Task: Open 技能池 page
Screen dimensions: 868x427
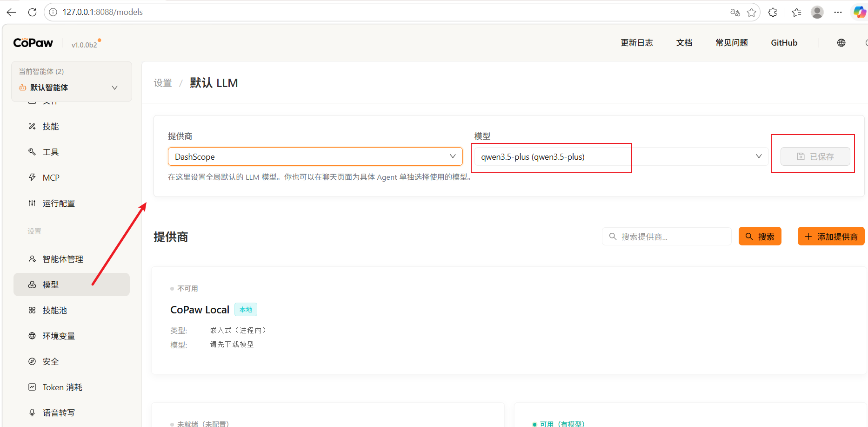Action: click(x=72, y=310)
